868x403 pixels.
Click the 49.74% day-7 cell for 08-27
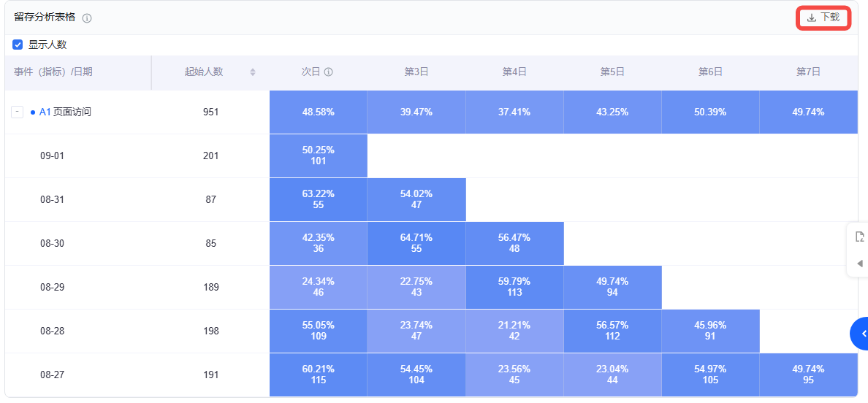click(808, 375)
